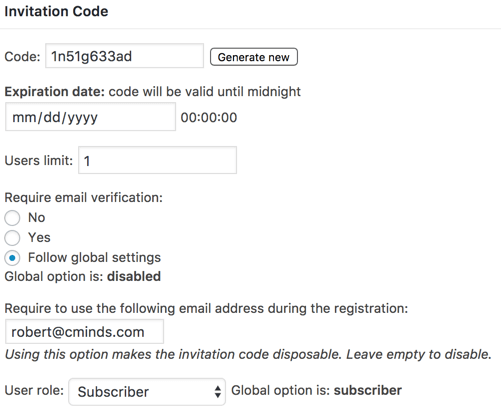Click the 'Users limit:' label
This screenshot has width=501, height=420.
coord(39,160)
